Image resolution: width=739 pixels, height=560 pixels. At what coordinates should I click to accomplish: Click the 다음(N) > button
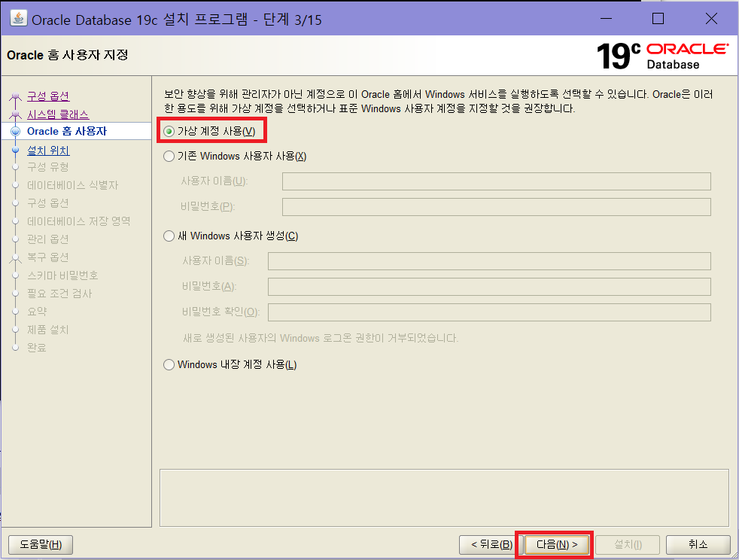tap(557, 545)
